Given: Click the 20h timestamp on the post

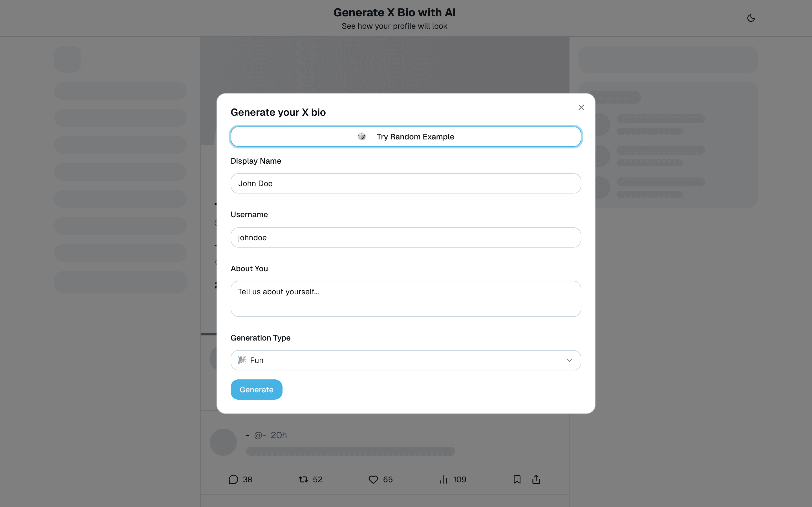Looking at the screenshot, I should tap(279, 435).
